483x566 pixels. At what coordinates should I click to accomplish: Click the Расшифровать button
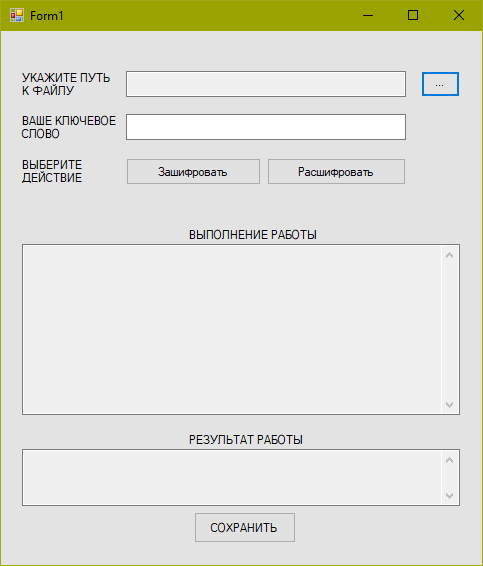point(336,172)
